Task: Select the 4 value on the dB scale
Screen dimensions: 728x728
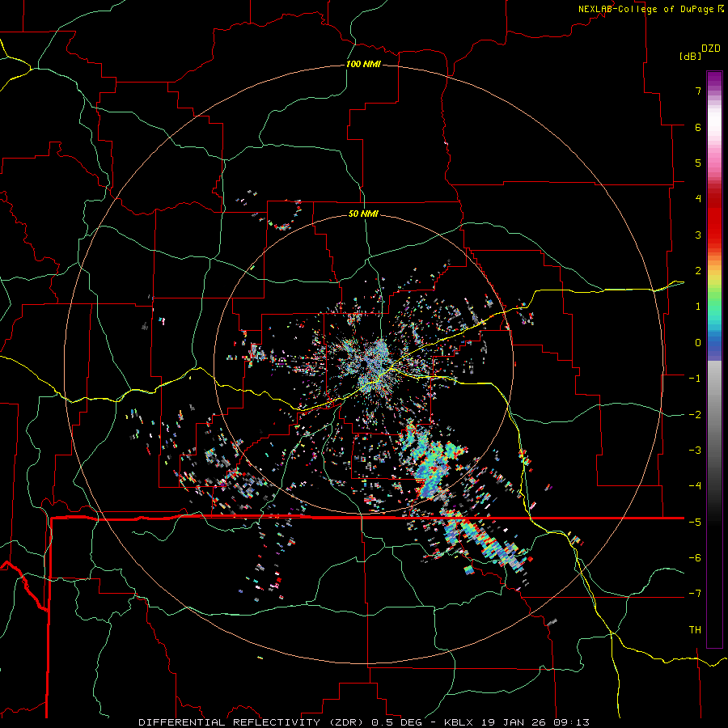Action: [698, 199]
